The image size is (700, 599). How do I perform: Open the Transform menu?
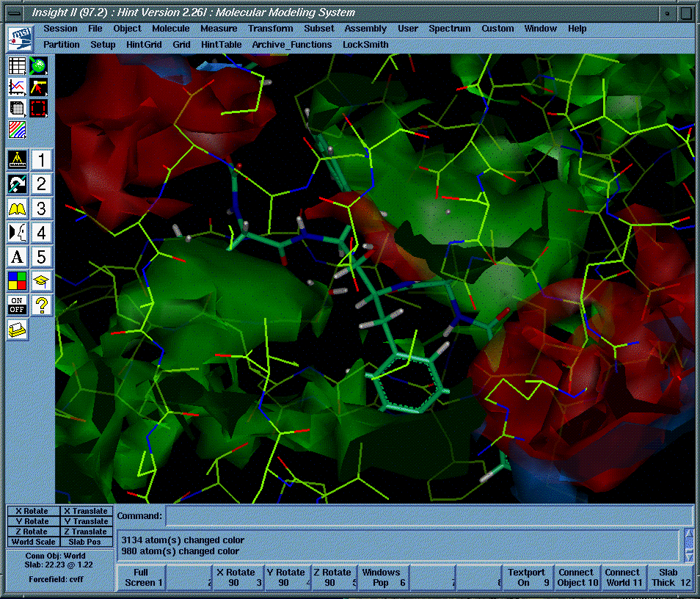(271, 29)
